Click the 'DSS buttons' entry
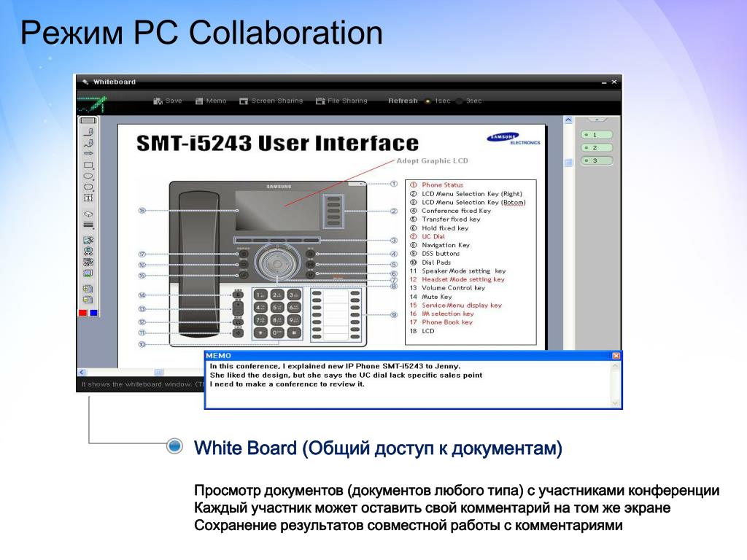The height and width of the screenshot is (560, 747). click(440, 254)
